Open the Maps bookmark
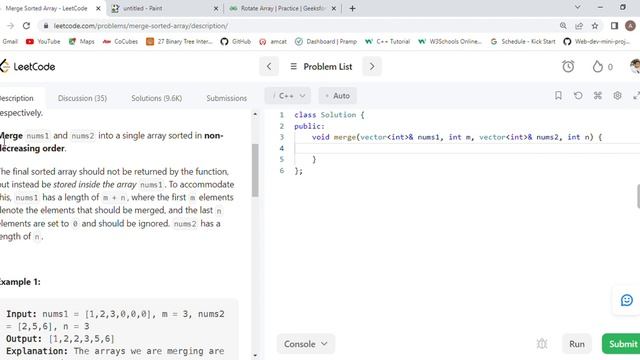The height and width of the screenshot is (360, 640). (x=82, y=42)
